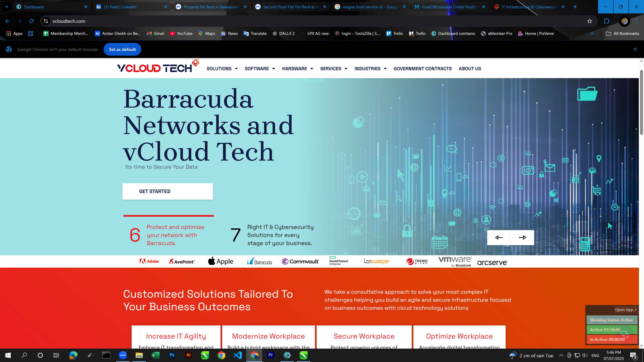
Task: Open Gmail bookmark
Action: (x=155, y=34)
